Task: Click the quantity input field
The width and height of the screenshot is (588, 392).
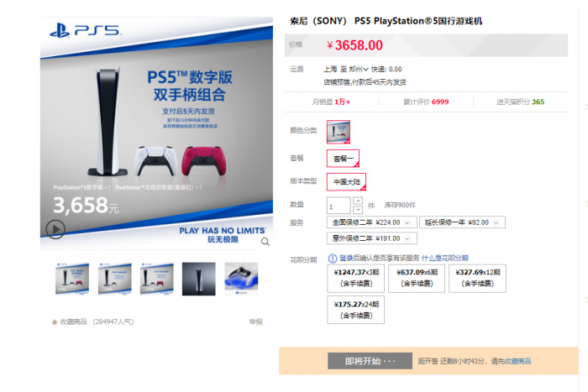Action: click(x=339, y=206)
